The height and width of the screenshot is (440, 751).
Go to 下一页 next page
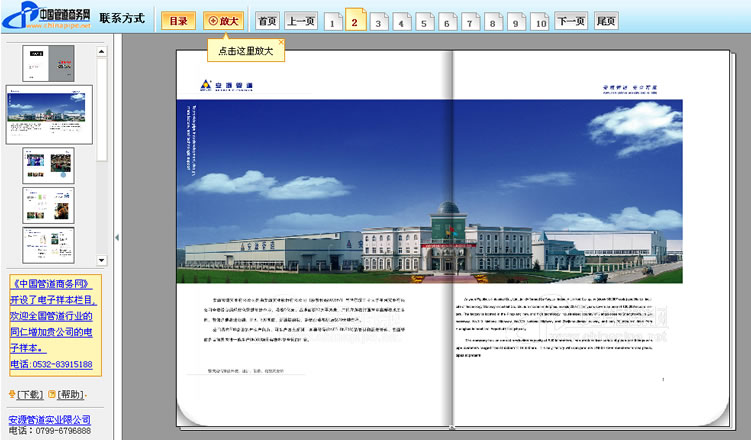click(x=570, y=20)
